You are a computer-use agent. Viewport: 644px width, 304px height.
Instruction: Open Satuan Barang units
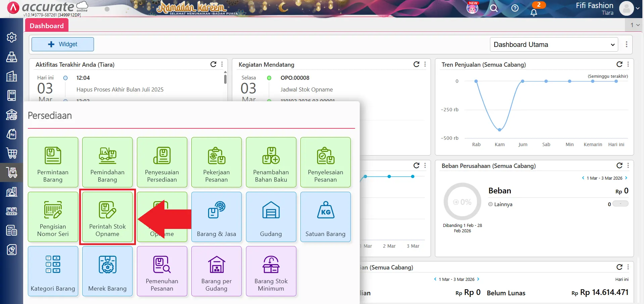[325, 217]
